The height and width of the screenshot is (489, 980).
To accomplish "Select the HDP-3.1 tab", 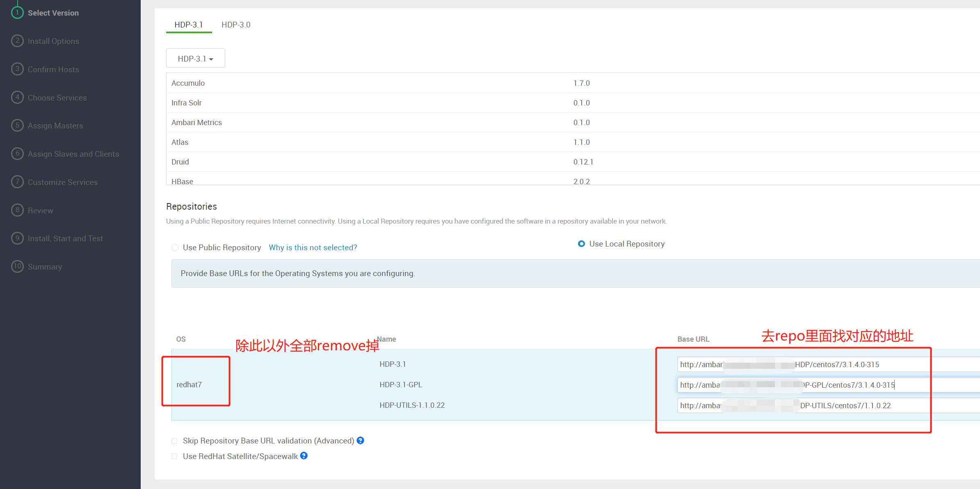I will pos(189,25).
